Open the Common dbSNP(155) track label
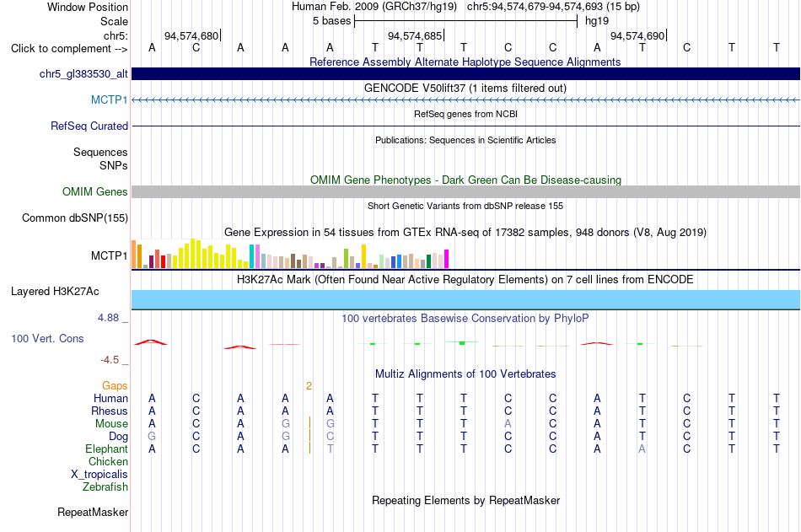801x532 pixels. pyautogui.click(x=75, y=218)
